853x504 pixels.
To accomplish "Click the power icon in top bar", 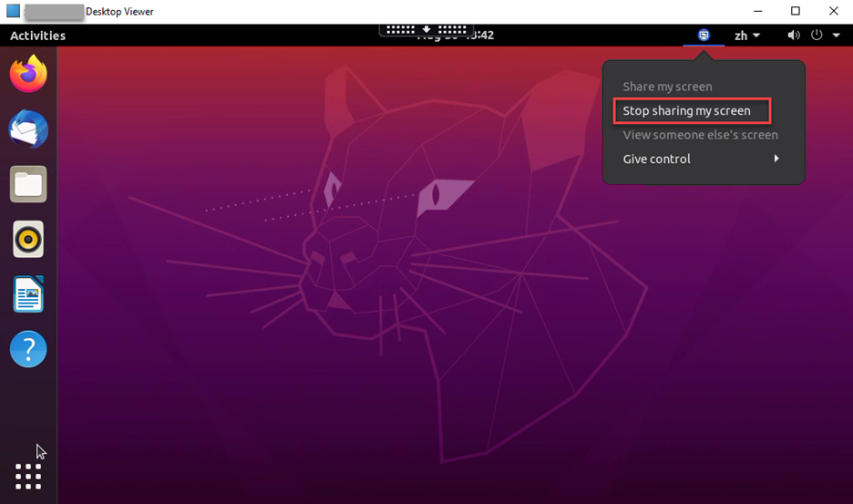I will point(817,36).
